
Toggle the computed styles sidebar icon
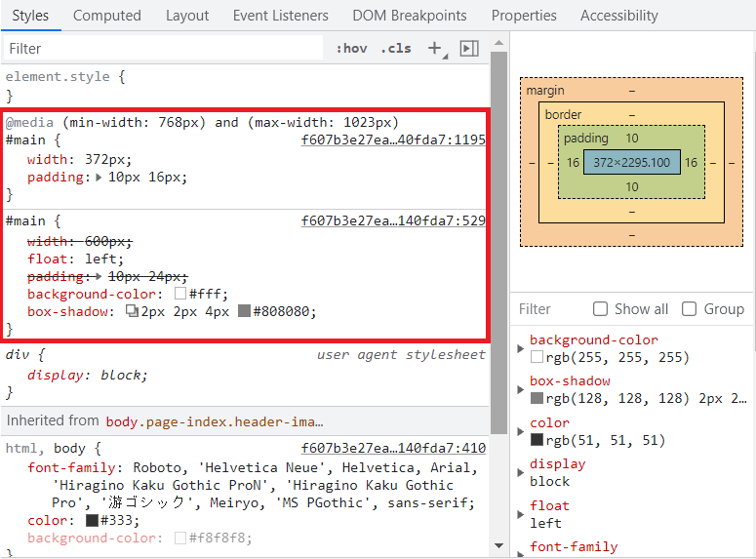coord(469,48)
